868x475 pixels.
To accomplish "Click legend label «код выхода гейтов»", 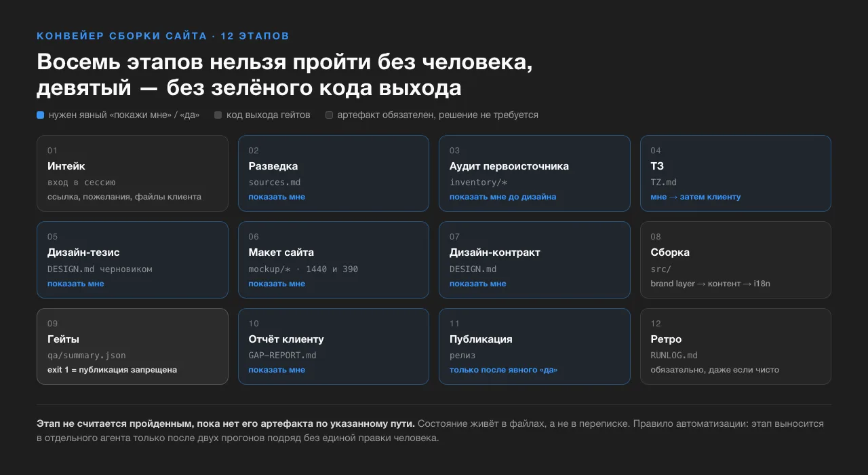I will [269, 115].
